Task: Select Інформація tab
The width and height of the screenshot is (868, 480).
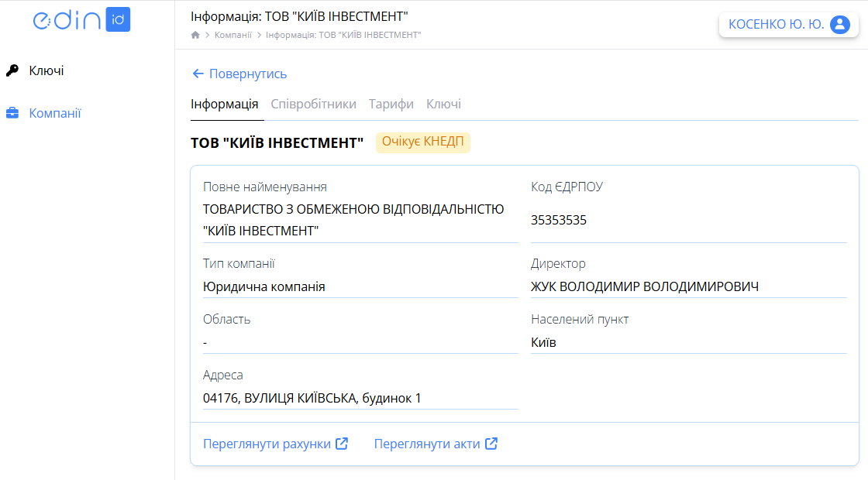Action: (226, 104)
